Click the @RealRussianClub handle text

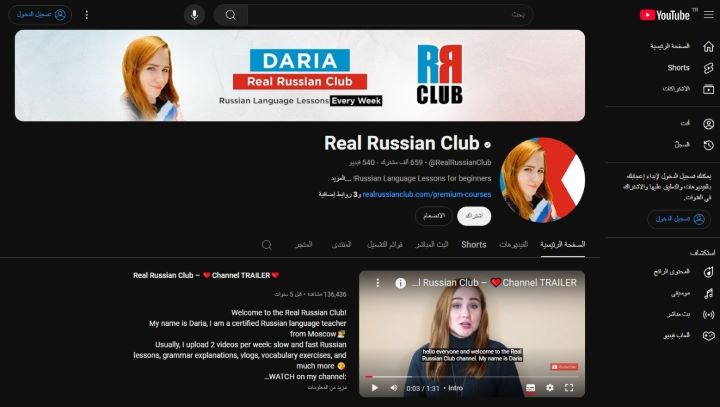460,162
